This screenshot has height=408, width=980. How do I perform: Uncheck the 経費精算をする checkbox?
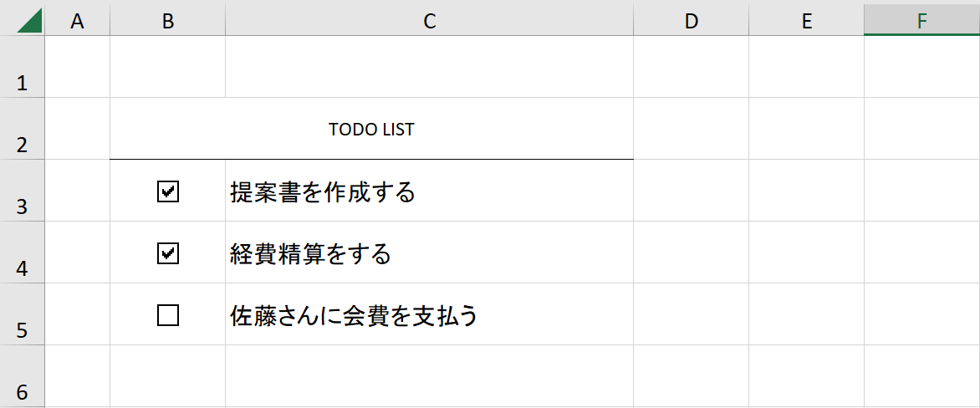168,253
